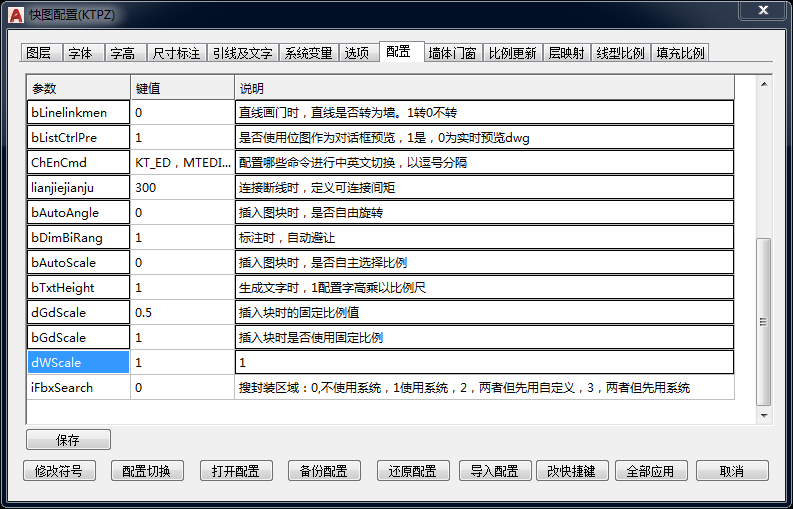The height and width of the screenshot is (509, 793).
Task: Click the AutoCAD icon in title bar
Action: coord(15,12)
